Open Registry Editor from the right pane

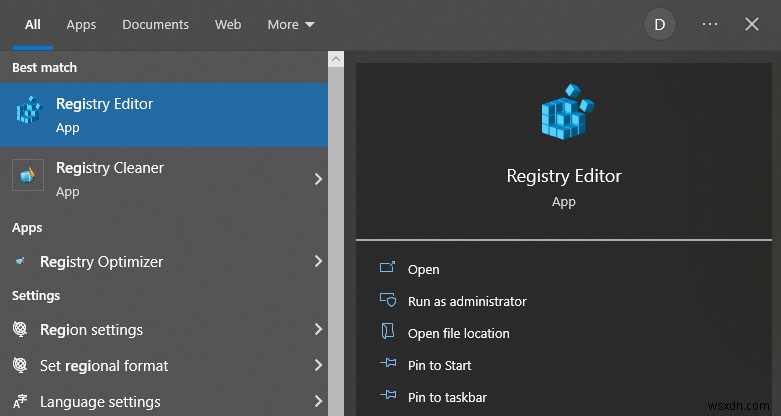423,269
